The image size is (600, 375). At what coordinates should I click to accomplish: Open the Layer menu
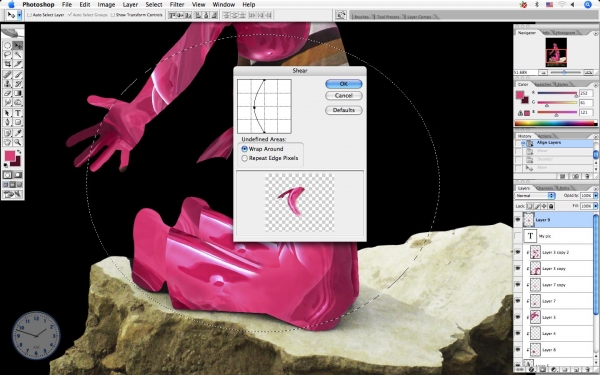point(130,5)
